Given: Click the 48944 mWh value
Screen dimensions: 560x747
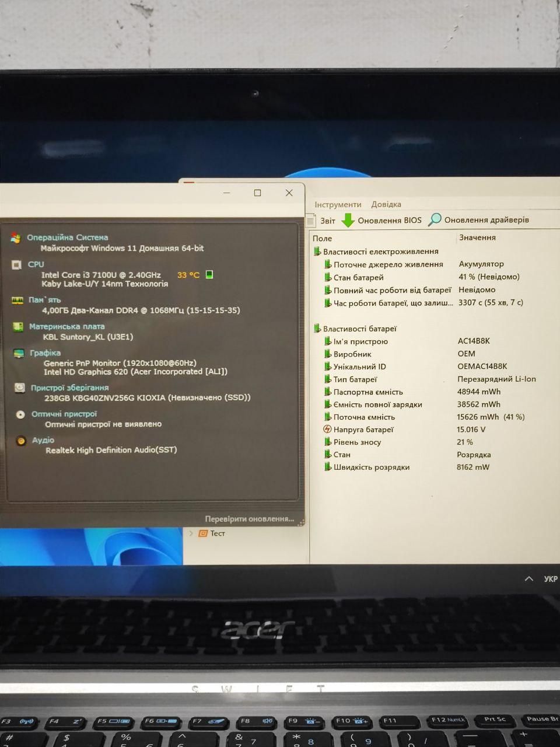Looking at the screenshot, I should coord(479,392).
